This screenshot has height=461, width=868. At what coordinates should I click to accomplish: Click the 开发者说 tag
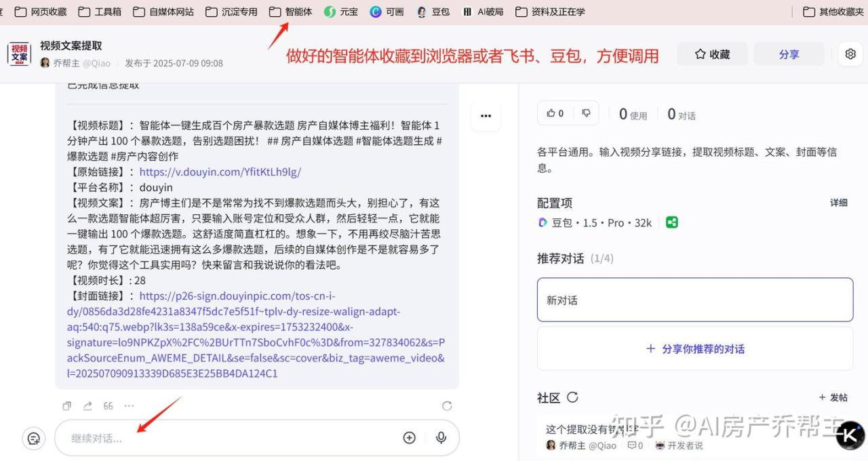click(679, 445)
